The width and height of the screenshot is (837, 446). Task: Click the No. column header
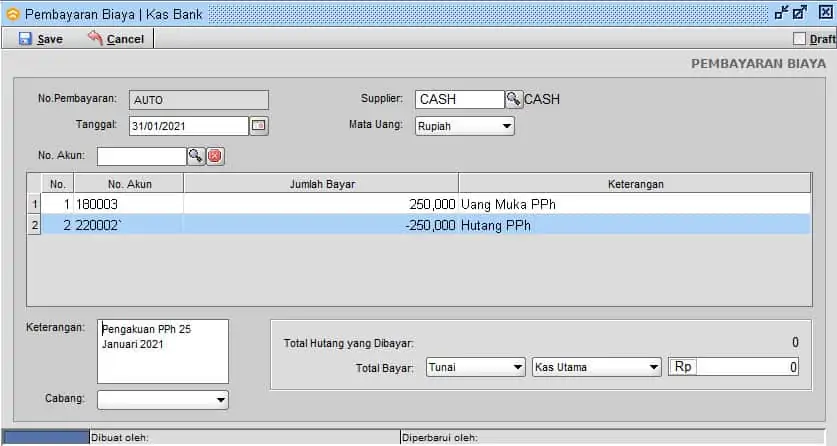coord(58,184)
